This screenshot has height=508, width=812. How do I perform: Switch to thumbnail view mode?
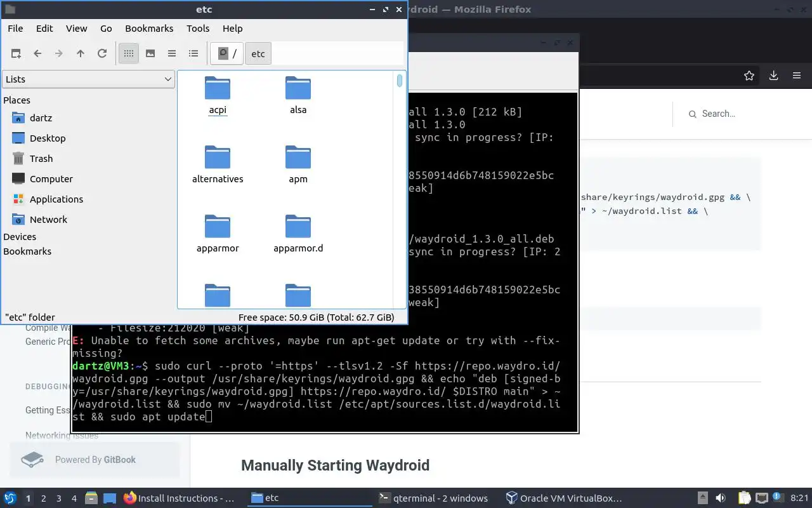(x=150, y=54)
